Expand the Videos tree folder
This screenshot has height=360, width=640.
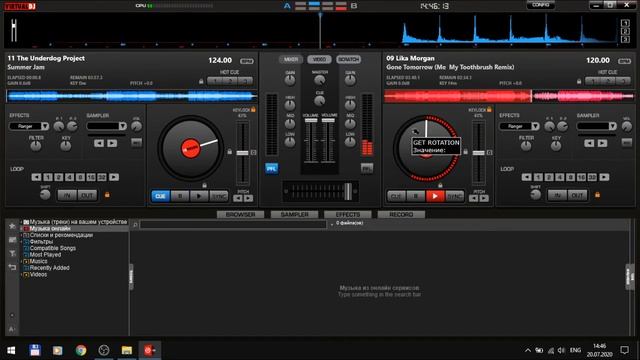tap(21, 274)
